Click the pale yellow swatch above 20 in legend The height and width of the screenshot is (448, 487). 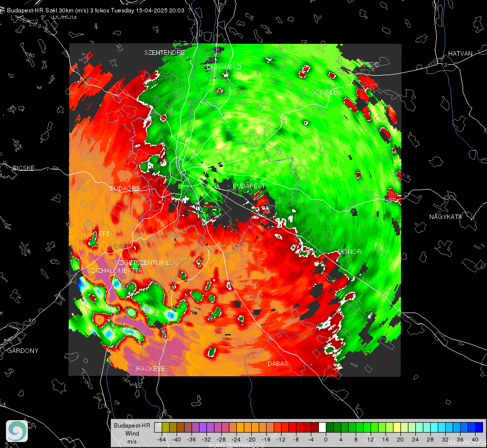pos(397,428)
